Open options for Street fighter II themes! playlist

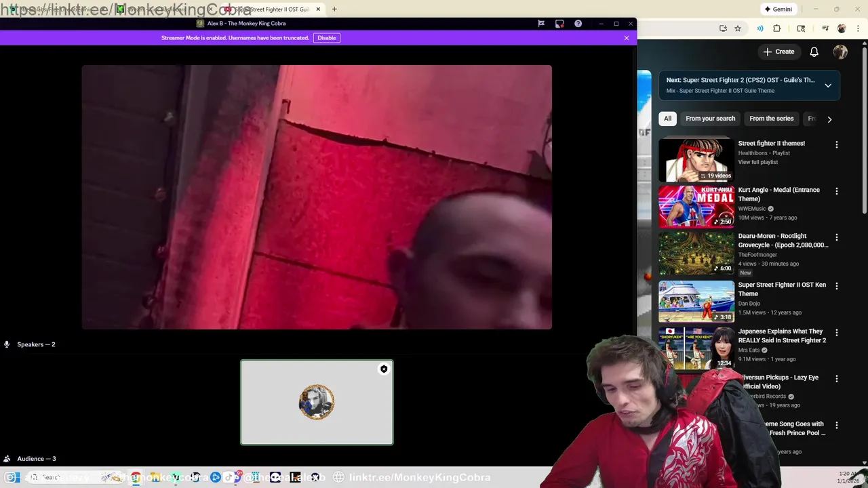coord(836,144)
